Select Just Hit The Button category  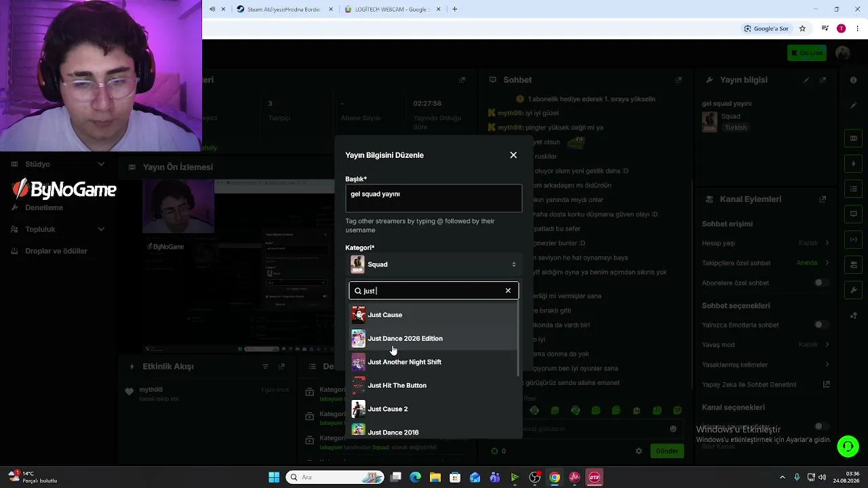433,385
